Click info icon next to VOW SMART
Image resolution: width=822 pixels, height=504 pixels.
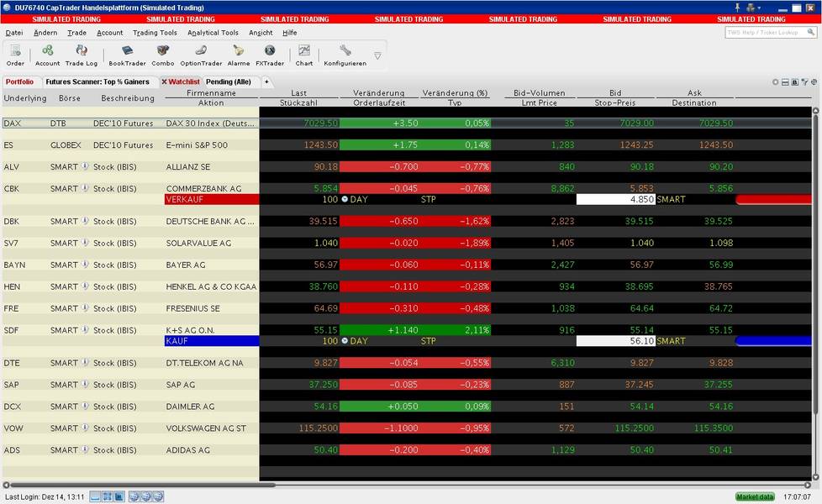[x=84, y=428]
